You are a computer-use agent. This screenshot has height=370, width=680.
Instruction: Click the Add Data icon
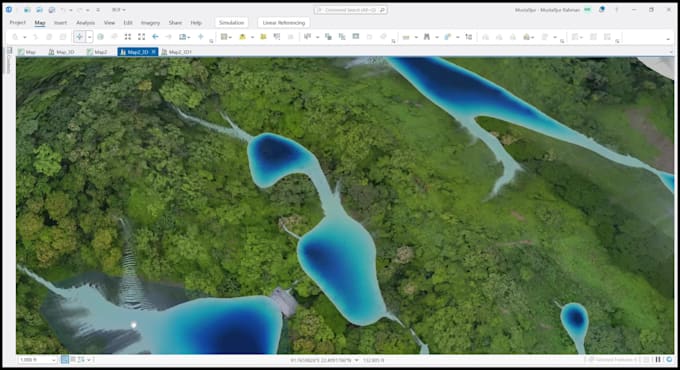point(242,37)
